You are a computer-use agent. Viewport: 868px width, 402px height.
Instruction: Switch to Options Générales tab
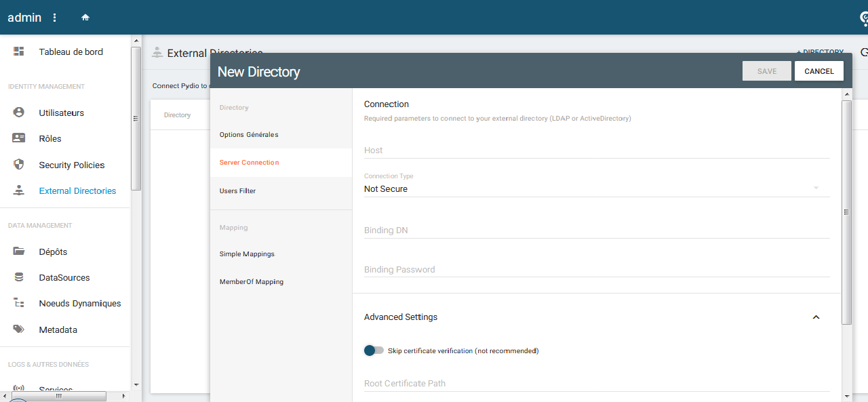click(x=249, y=135)
